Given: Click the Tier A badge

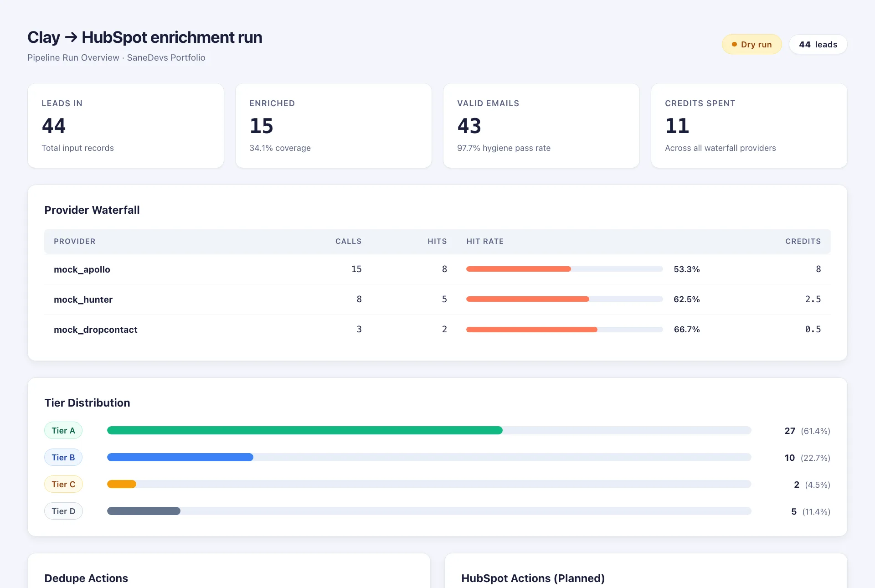Looking at the screenshot, I should coord(63,431).
